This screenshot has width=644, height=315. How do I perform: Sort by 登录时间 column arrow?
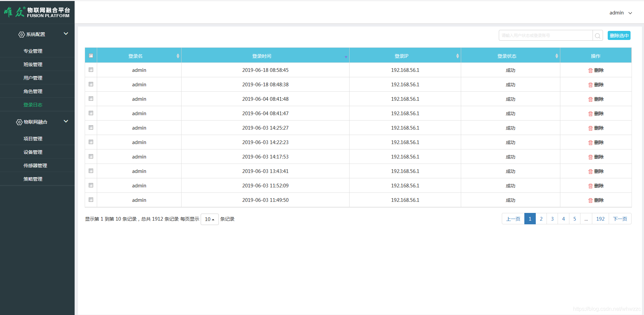346,57
